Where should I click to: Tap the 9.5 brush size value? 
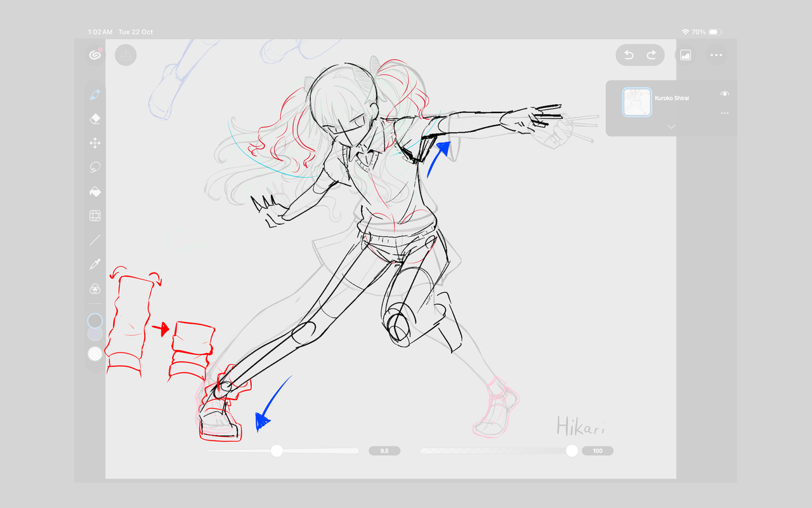[x=384, y=451]
